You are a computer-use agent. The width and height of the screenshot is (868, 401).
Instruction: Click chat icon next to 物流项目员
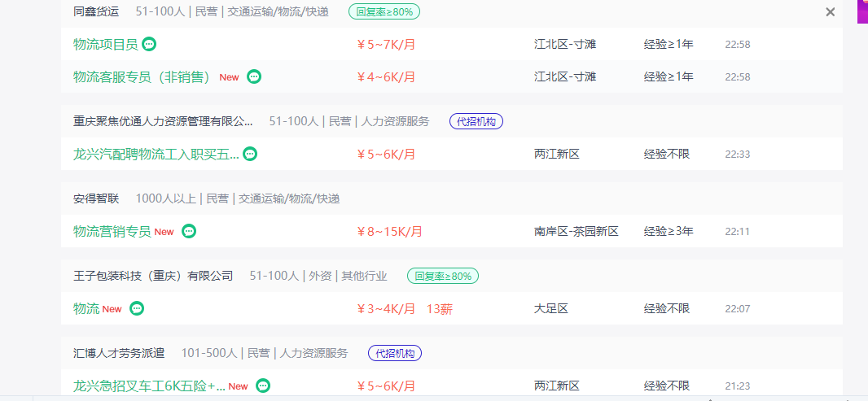pyautogui.click(x=149, y=44)
